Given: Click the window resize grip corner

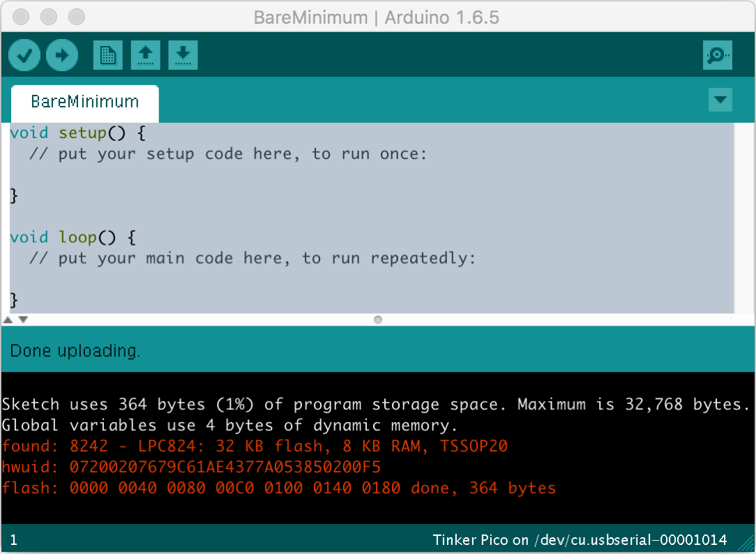Looking at the screenshot, I should pos(746,544).
